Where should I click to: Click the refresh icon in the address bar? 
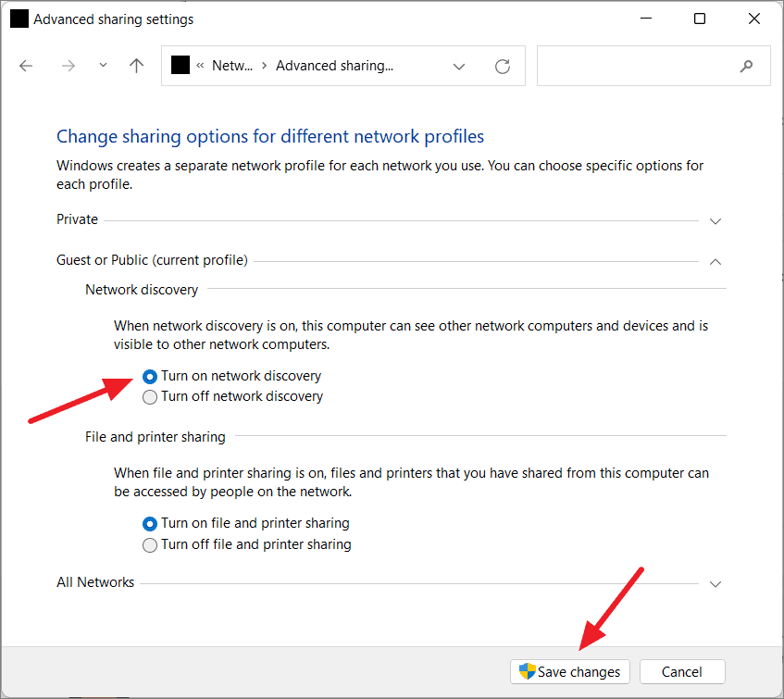[x=502, y=66]
